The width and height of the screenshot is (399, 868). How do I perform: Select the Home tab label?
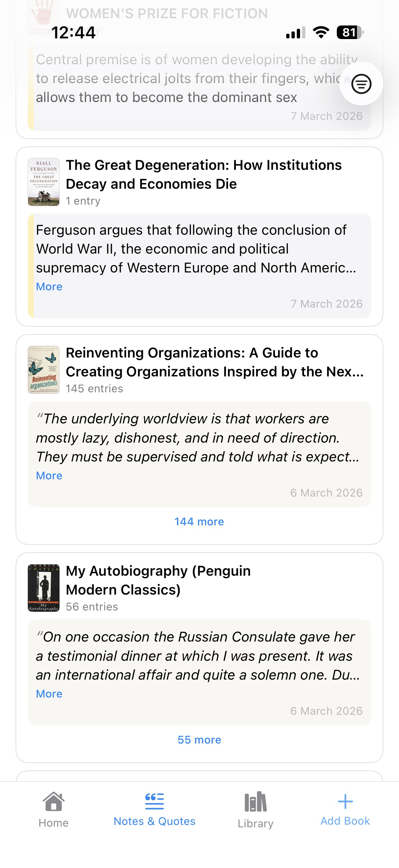tap(54, 823)
